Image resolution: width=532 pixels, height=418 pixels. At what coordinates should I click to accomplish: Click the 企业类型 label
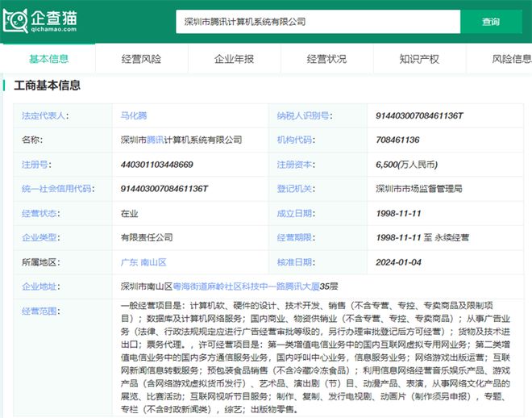pos(41,237)
